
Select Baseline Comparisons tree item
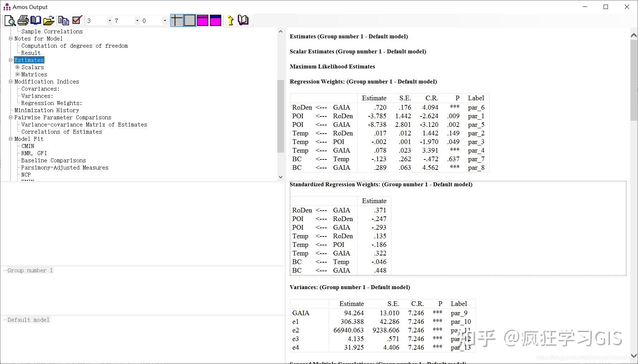53,161
